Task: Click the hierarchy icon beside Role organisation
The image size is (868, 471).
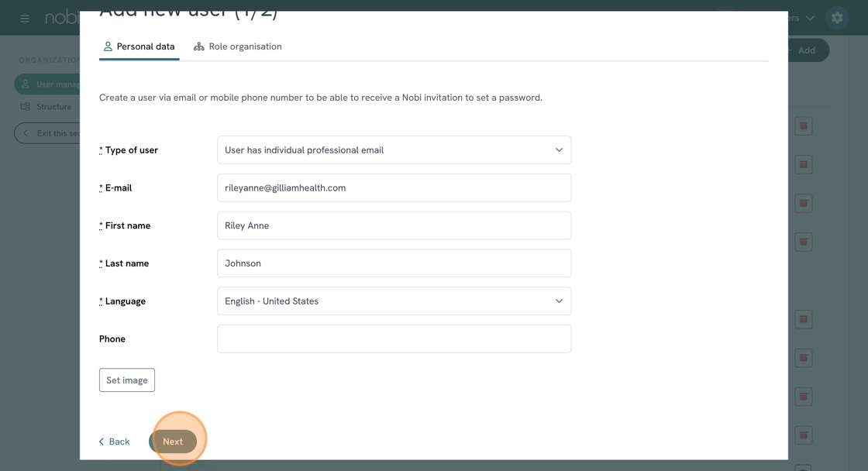Action: tap(199, 46)
